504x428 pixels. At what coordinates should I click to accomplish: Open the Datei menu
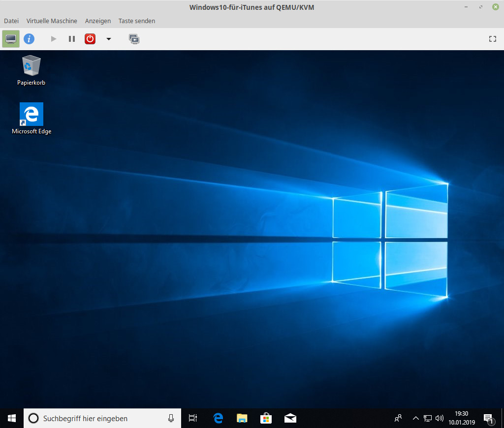click(x=11, y=21)
